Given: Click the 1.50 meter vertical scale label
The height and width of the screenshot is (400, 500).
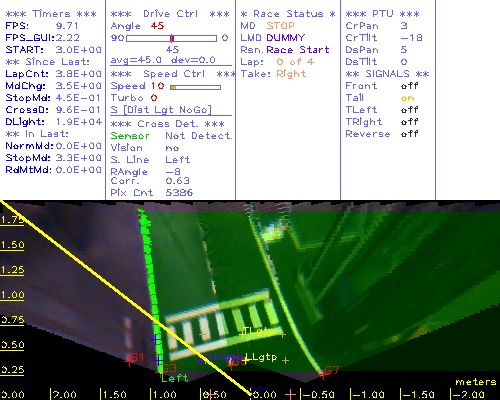Looking at the screenshot, I should (12, 245).
